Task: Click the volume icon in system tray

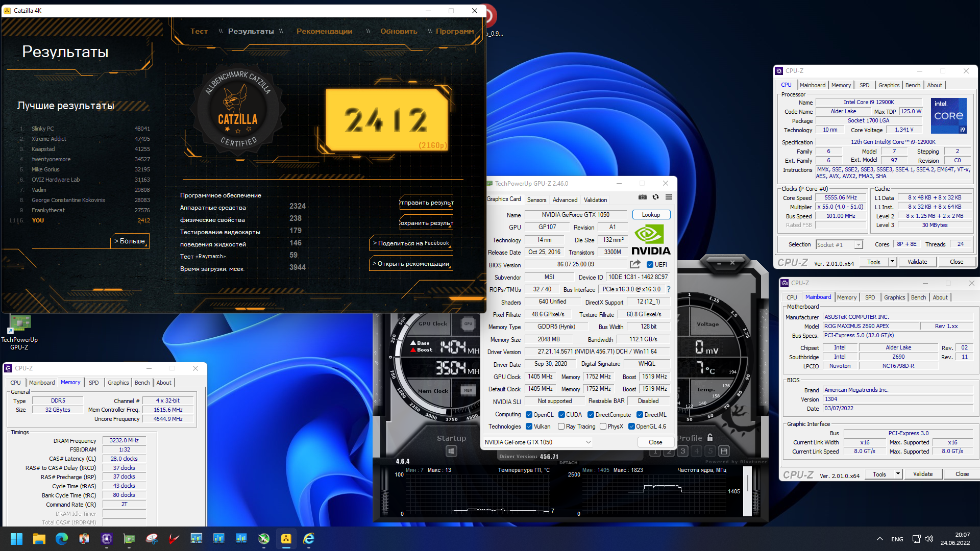Action: [929, 539]
